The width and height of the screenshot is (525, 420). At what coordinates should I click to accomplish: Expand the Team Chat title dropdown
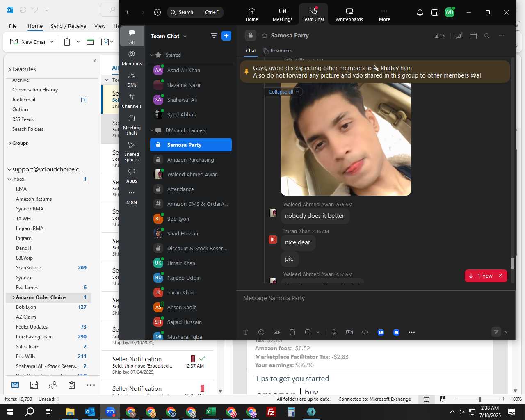(185, 36)
